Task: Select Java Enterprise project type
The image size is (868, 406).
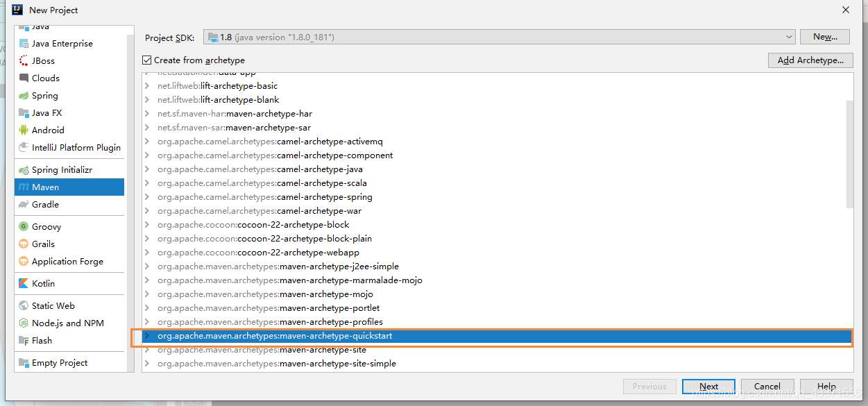Action: (69, 43)
